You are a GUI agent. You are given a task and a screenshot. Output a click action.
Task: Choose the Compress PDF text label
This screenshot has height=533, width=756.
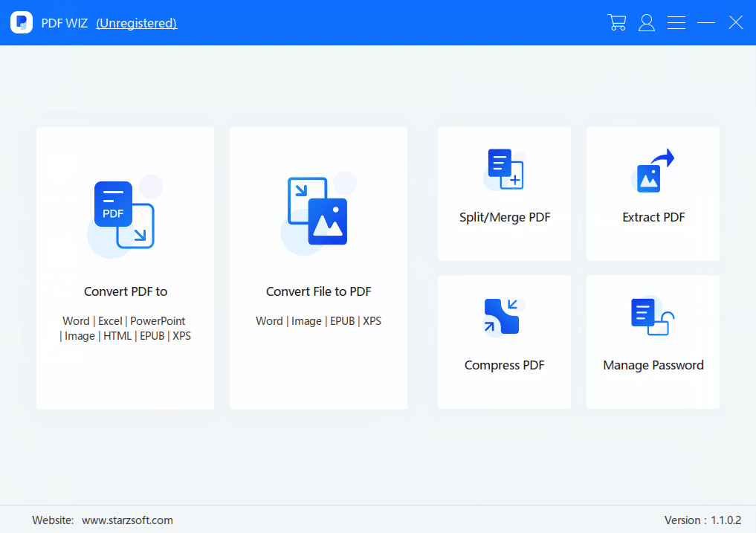pyautogui.click(x=504, y=365)
